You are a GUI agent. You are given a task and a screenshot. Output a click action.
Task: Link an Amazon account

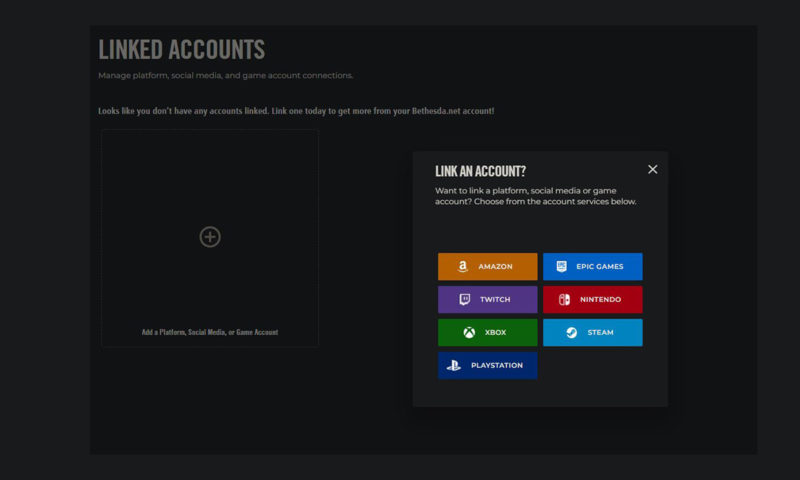click(x=487, y=266)
